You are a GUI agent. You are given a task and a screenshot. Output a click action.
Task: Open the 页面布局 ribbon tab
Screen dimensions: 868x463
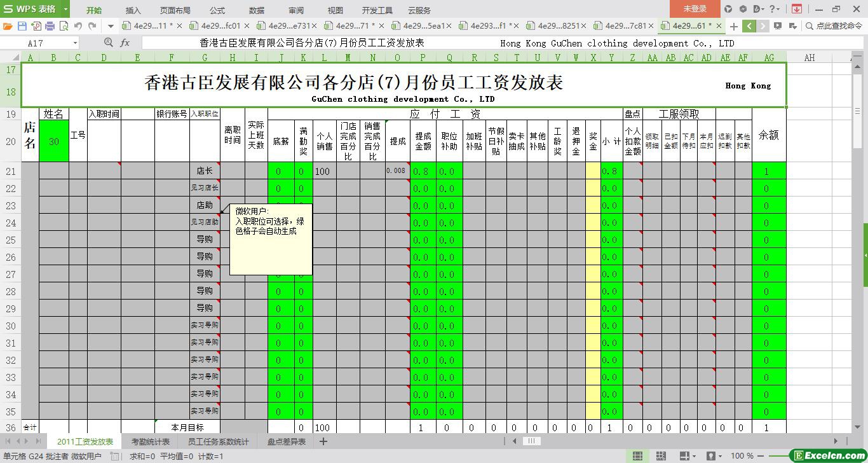tap(175, 10)
